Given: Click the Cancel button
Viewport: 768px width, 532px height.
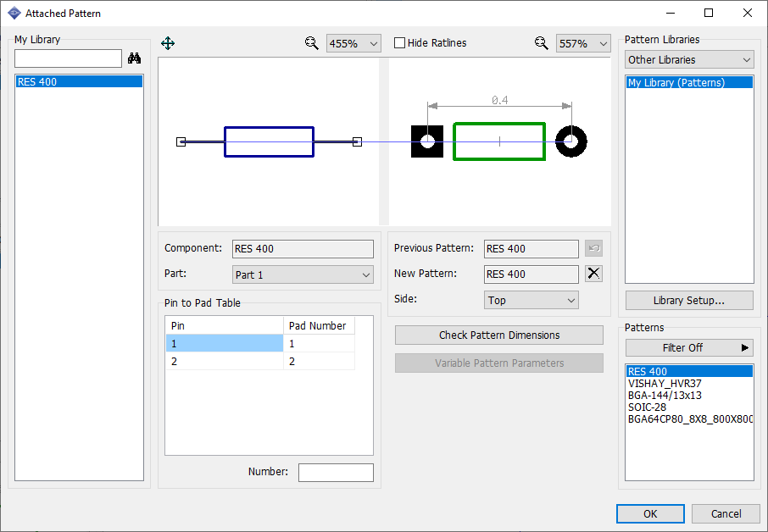Looking at the screenshot, I should [726, 514].
